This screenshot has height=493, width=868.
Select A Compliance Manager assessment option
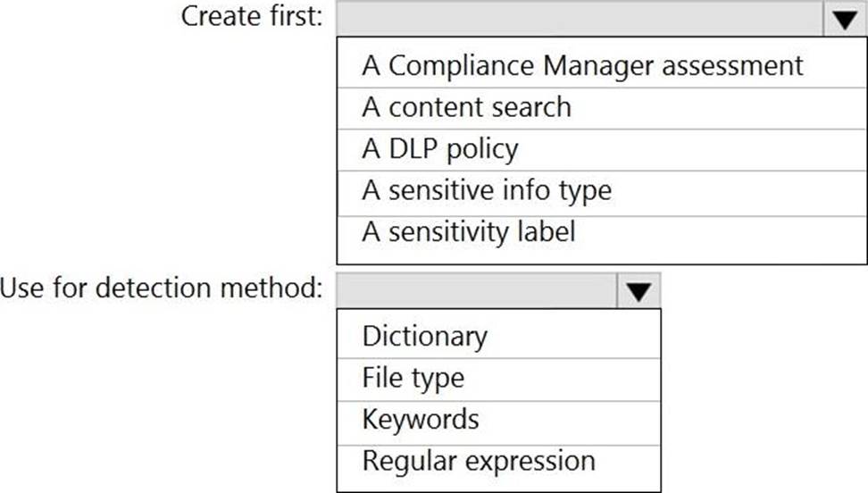pos(582,65)
